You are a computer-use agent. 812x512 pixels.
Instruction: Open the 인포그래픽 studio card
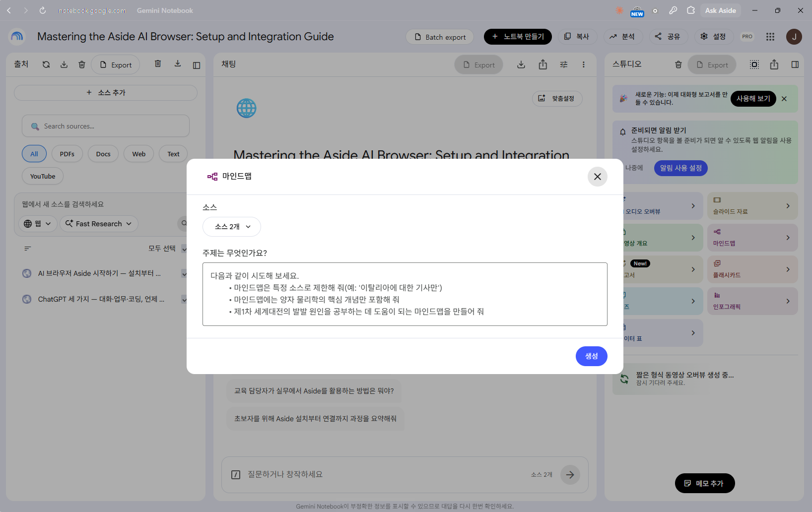(752, 301)
